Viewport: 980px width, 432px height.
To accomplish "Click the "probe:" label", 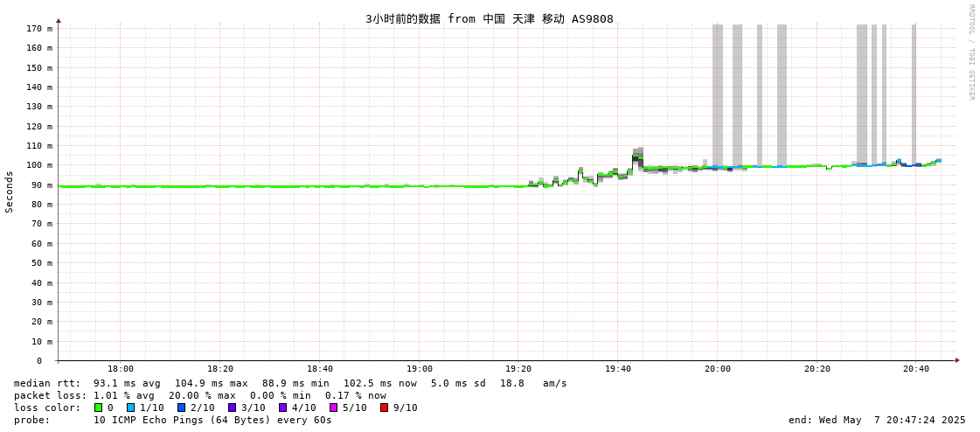I will point(31,420).
